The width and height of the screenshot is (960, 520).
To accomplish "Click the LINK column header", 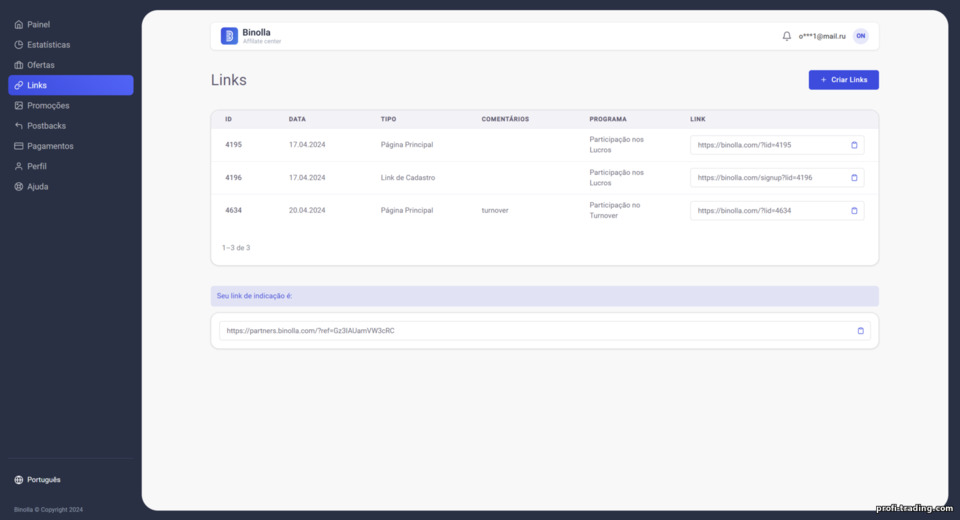I will [698, 119].
